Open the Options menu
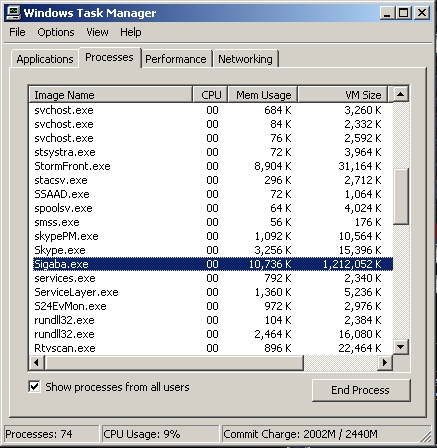Screen dimensions: 437x448 [56, 32]
